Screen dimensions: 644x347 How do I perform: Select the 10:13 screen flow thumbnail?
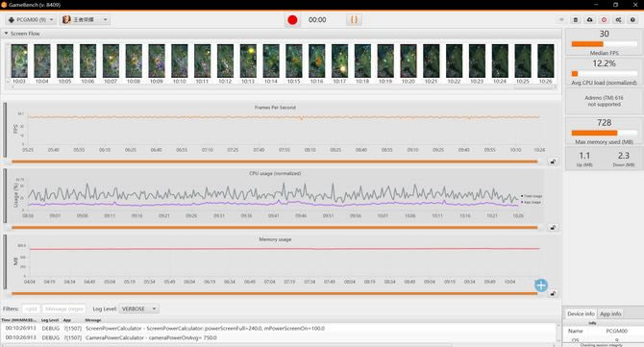(248, 62)
